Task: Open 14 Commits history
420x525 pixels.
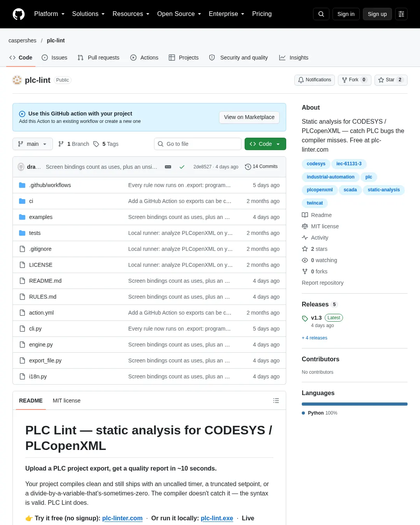Action: click(x=261, y=166)
